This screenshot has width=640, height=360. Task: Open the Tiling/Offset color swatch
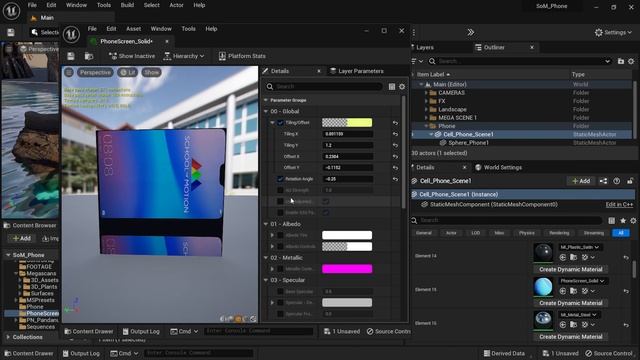tap(347, 122)
